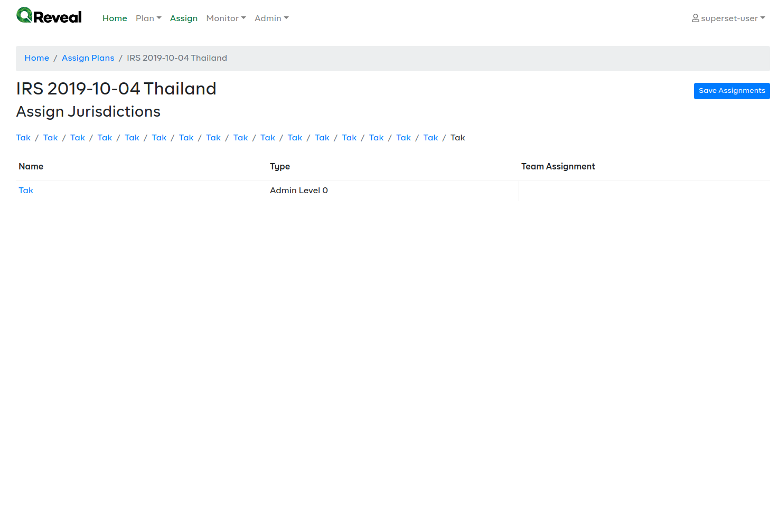Click the user profile icon near superset-user
The width and height of the screenshot is (778, 532).
point(696,18)
